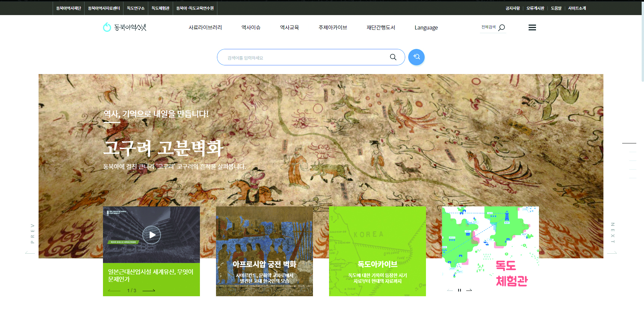This screenshot has width=644, height=319.
Task: Click 일본근대산업시설 세계유산 card title
Action: tap(151, 275)
